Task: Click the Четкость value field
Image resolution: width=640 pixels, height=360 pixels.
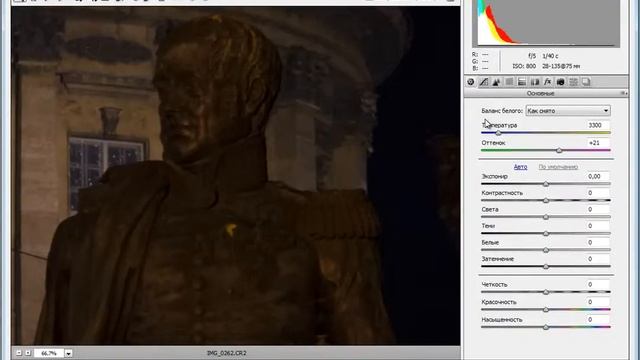Action: click(598, 284)
